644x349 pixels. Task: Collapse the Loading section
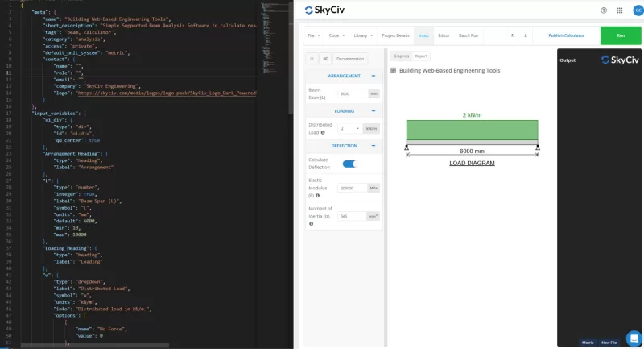pyautogui.click(x=374, y=111)
